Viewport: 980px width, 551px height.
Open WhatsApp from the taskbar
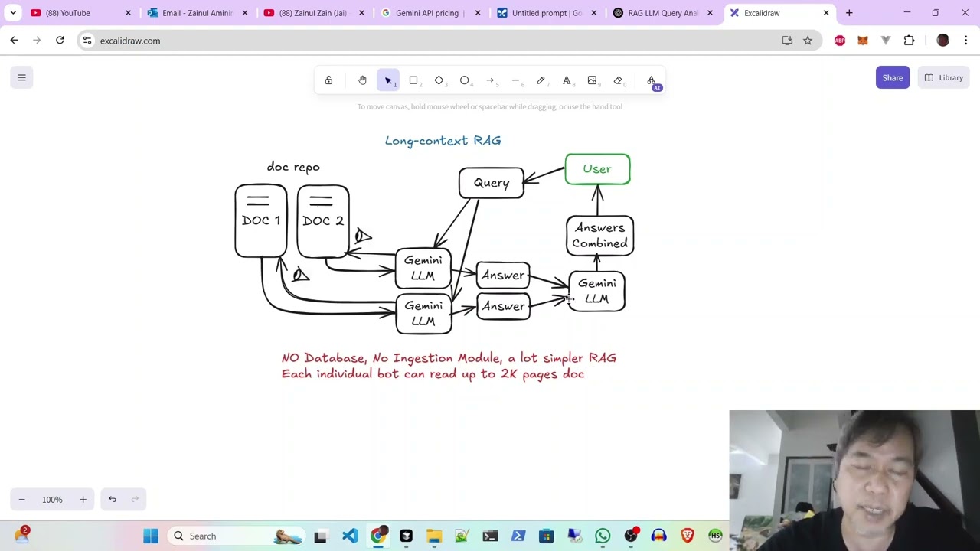603,536
